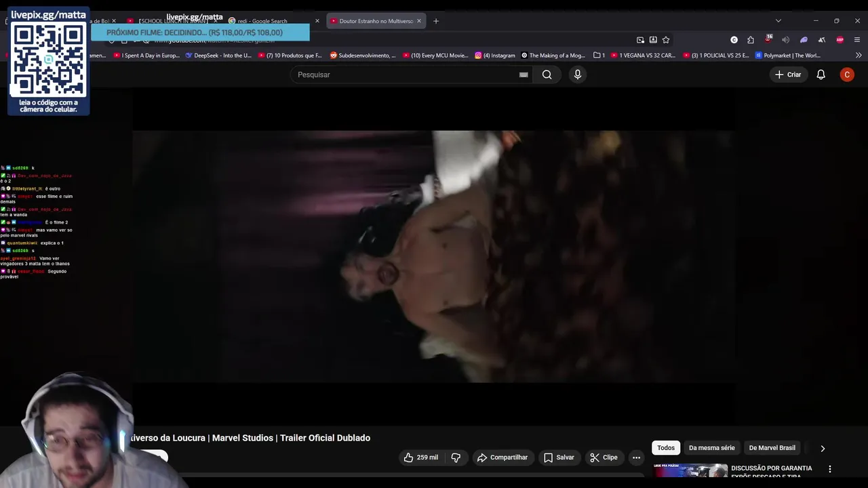868x488 pixels.
Task: Open the extension icon with red 16 badge
Action: (768, 39)
